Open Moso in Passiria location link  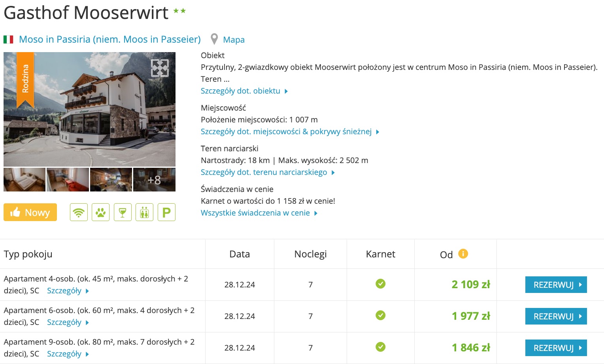tap(110, 39)
